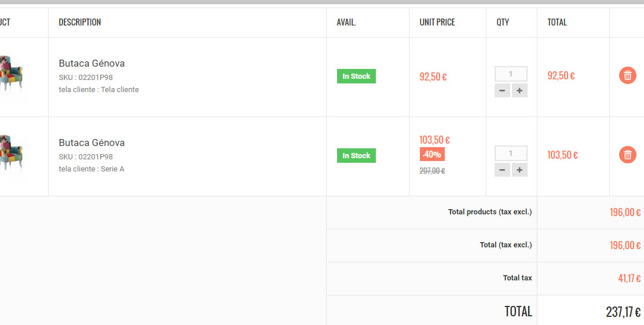This screenshot has width=644, height=325.
Task: Open Butaca Génova link with Serie A fabric
Action: pos(92,143)
